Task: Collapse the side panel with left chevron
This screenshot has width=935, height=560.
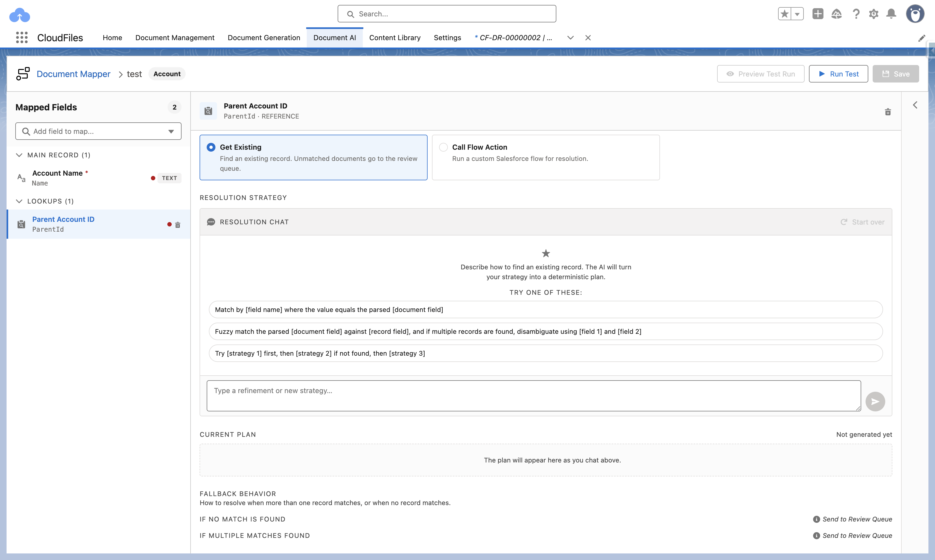Action: 915,105
